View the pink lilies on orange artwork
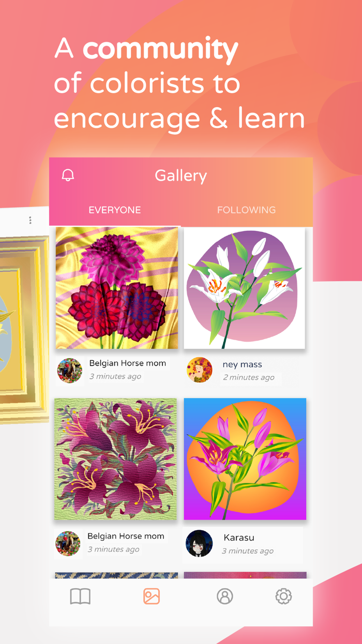Screen dimensions: 362x644 click(245, 459)
